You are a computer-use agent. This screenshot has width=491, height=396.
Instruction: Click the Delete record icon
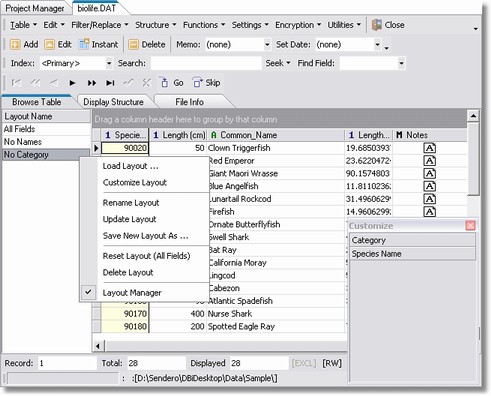[x=133, y=45]
